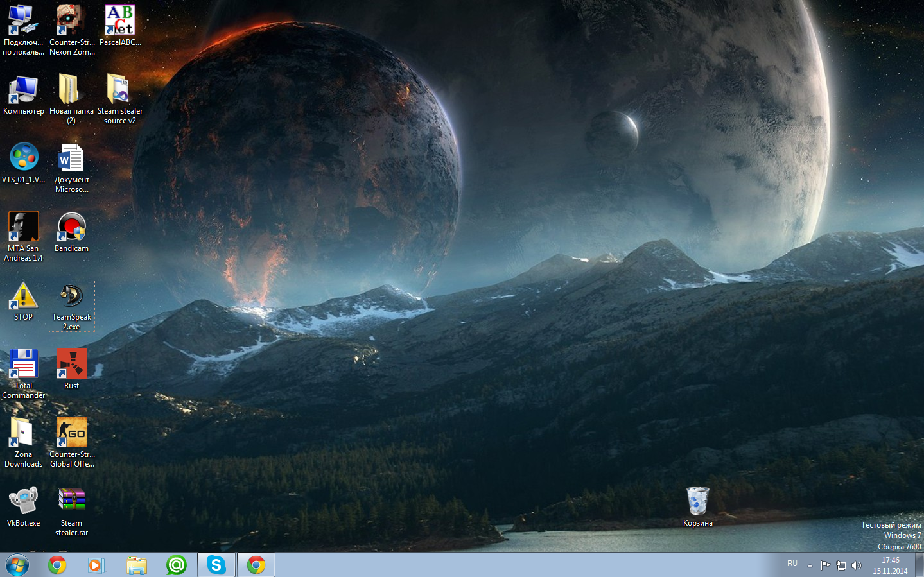Open the Action Center flag icon

click(x=826, y=565)
